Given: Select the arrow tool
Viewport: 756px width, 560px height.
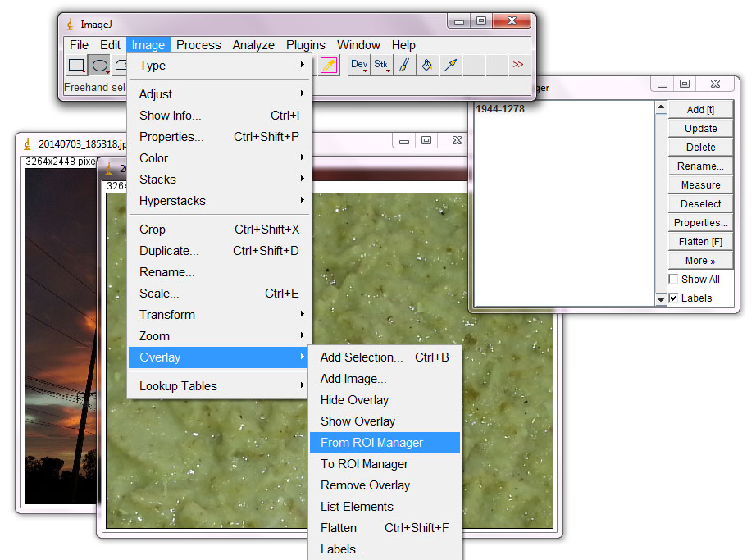Looking at the screenshot, I should [451, 65].
